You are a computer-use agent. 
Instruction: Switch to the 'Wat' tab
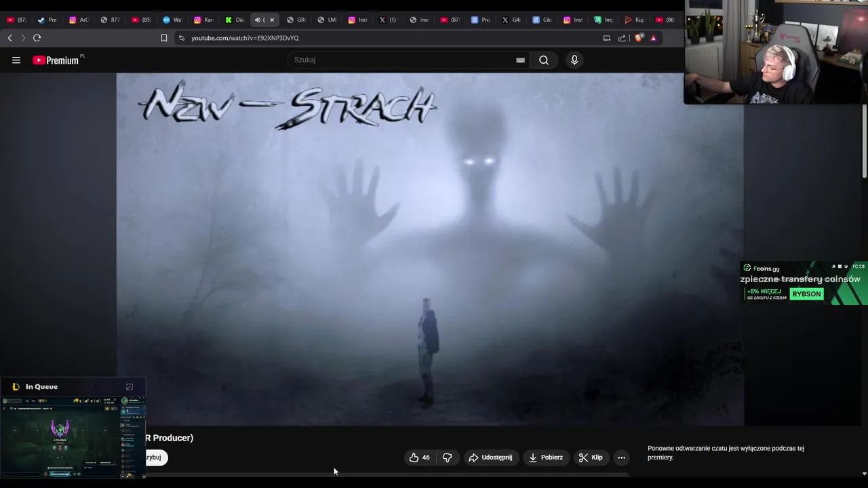coord(172,20)
